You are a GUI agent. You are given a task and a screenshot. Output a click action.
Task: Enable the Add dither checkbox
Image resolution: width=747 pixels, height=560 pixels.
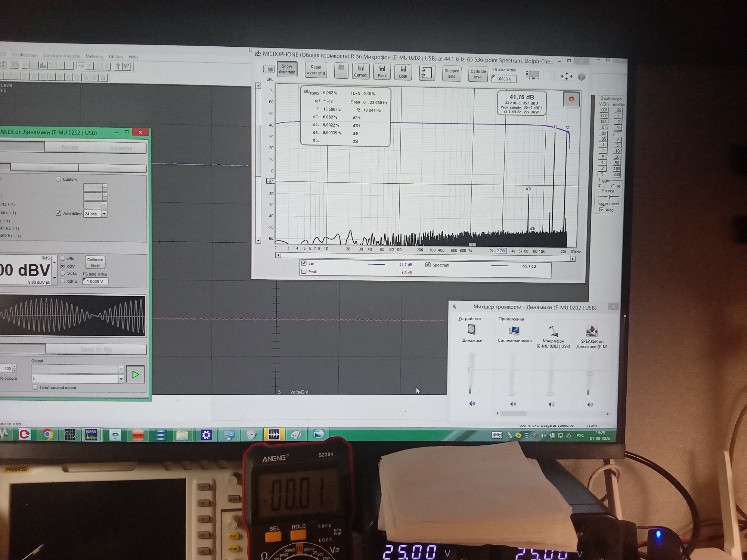[x=58, y=213]
